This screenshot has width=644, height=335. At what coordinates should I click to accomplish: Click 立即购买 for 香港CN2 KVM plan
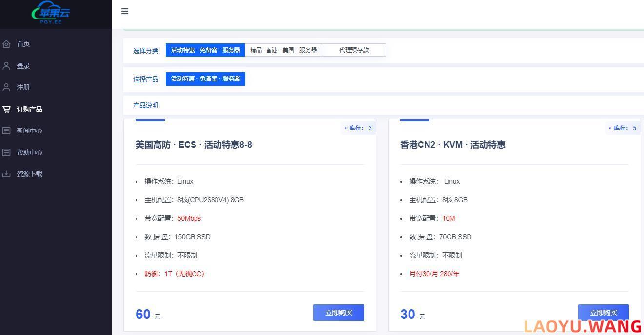tap(604, 313)
